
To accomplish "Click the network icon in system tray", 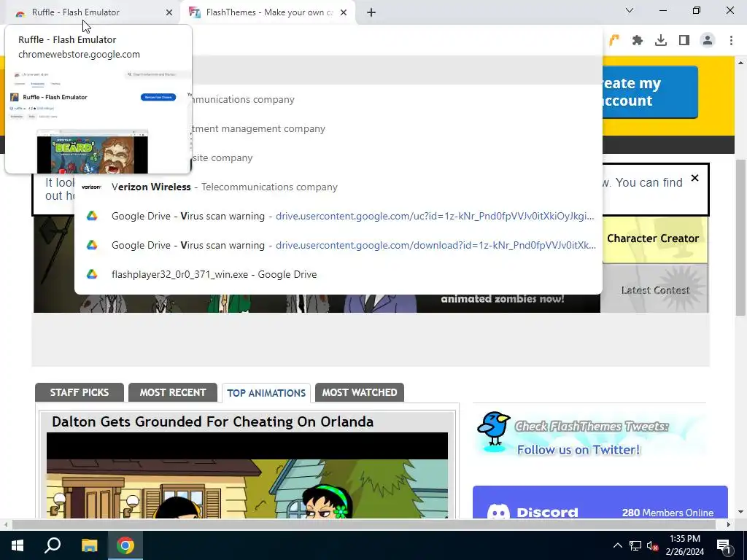I will pos(635,545).
